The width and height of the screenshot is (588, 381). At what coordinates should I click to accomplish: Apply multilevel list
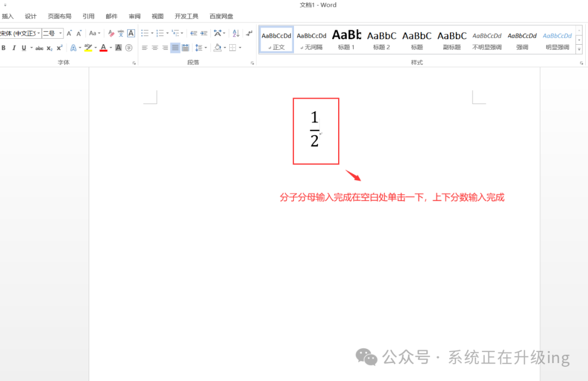pos(175,33)
